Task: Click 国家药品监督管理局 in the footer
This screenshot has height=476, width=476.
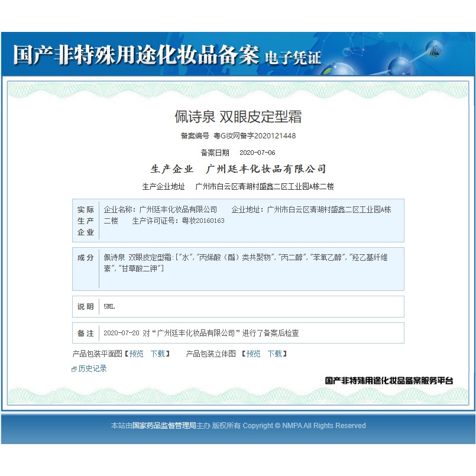Action: tap(164, 426)
